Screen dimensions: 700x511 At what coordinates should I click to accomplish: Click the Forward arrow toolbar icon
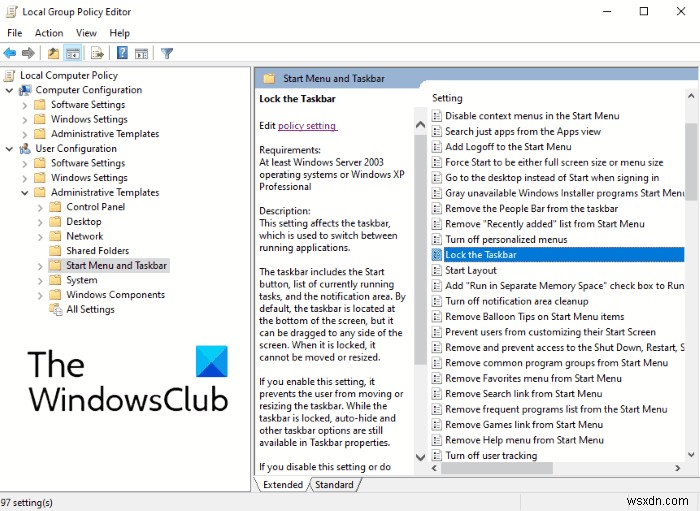[28, 54]
